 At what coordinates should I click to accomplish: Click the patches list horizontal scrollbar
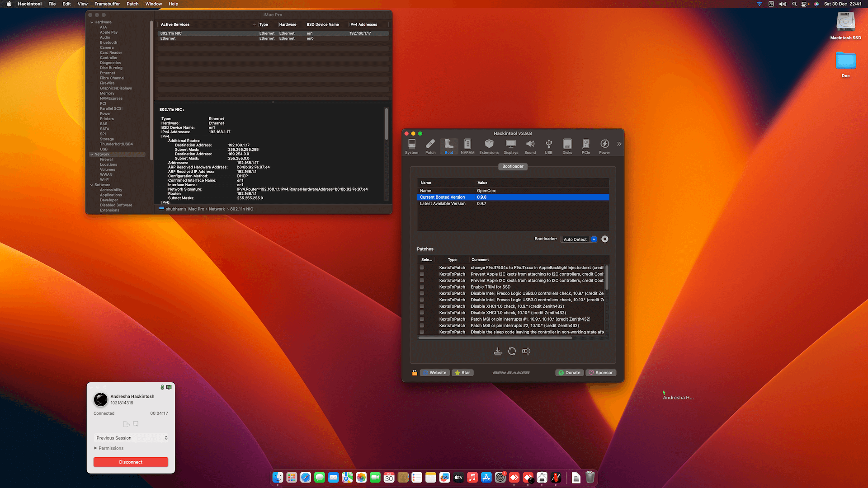[x=495, y=338]
